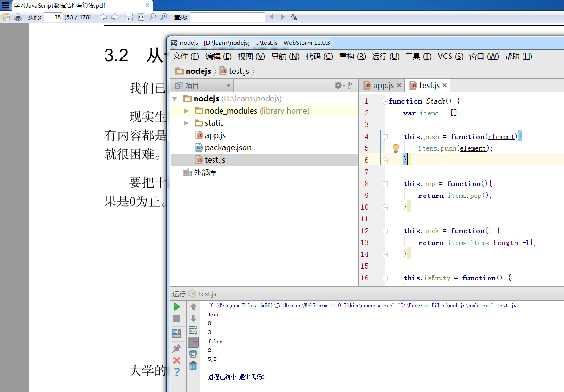This screenshot has width=564, height=392.
Task: Click the PDF search text field
Action: pos(227,17)
